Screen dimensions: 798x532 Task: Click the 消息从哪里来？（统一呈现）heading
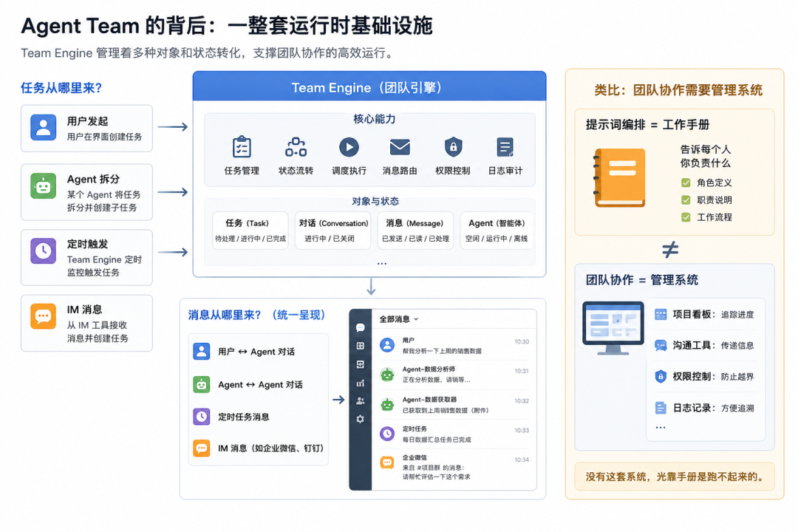(256, 315)
